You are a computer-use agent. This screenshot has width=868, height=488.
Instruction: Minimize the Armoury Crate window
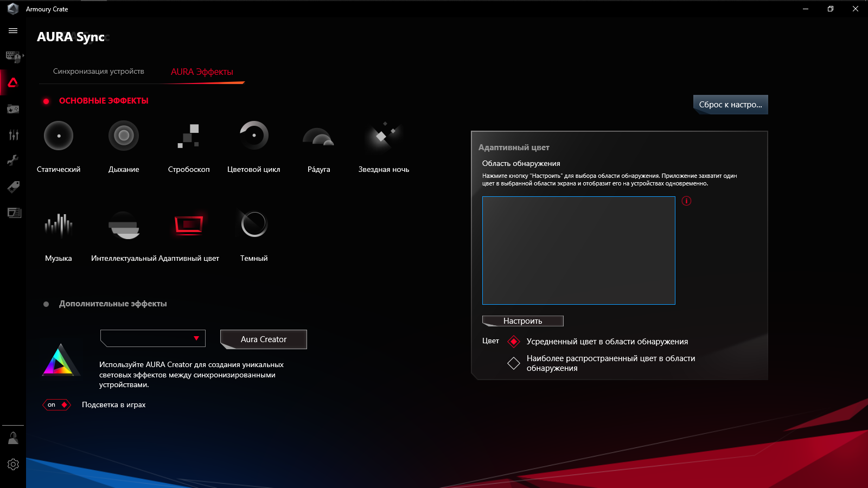point(806,9)
